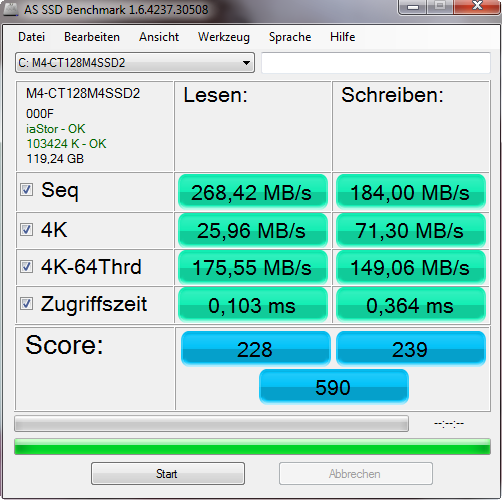Close the AS SSD Benchmark window
The image size is (503, 501).
coord(478,6)
